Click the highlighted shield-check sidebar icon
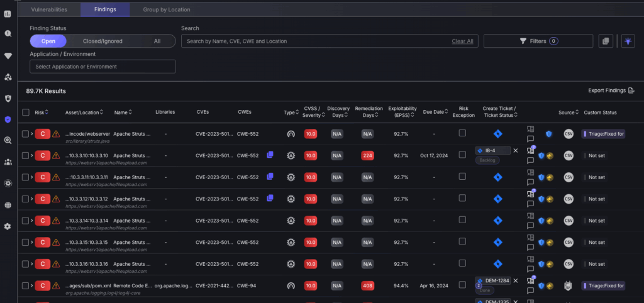Viewport: 644px width, 303px height. [x=8, y=119]
